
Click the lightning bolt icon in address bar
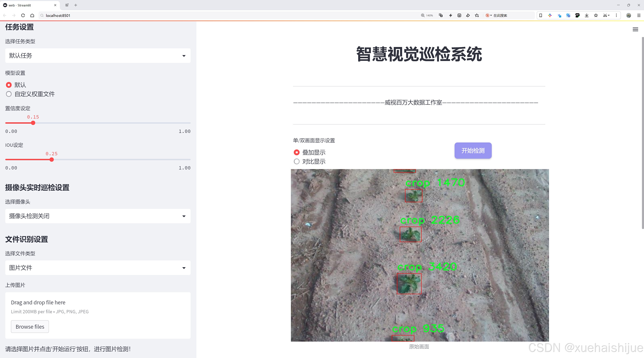450,16
